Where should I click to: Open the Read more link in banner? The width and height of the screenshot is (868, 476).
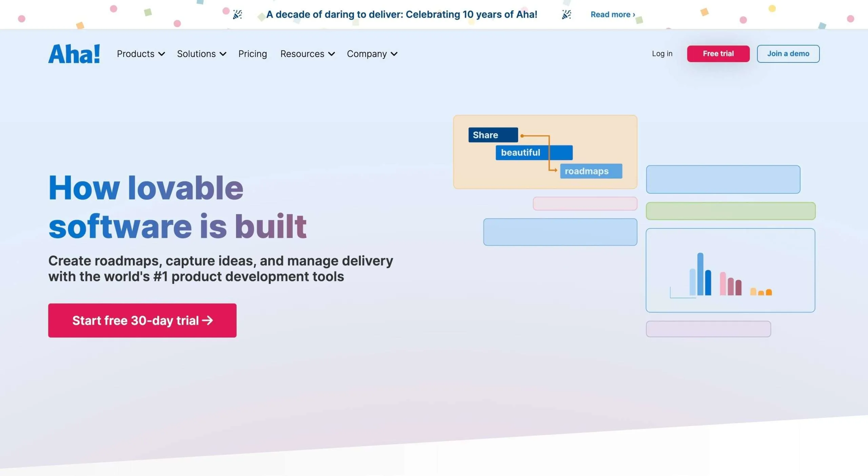(613, 15)
